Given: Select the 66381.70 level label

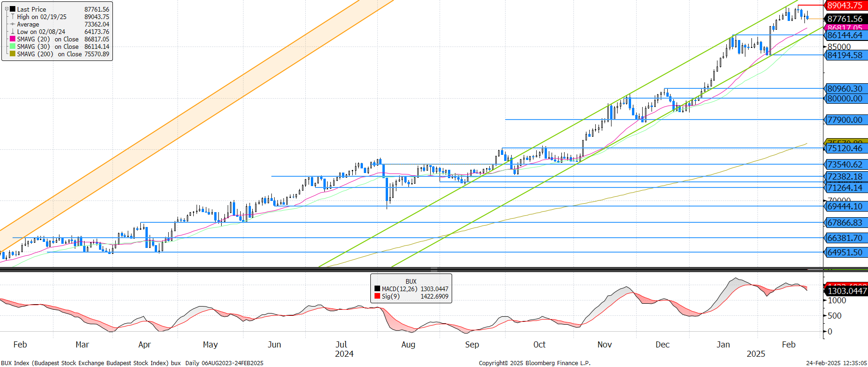Looking at the screenshot, I should click(x=845, y=238).
